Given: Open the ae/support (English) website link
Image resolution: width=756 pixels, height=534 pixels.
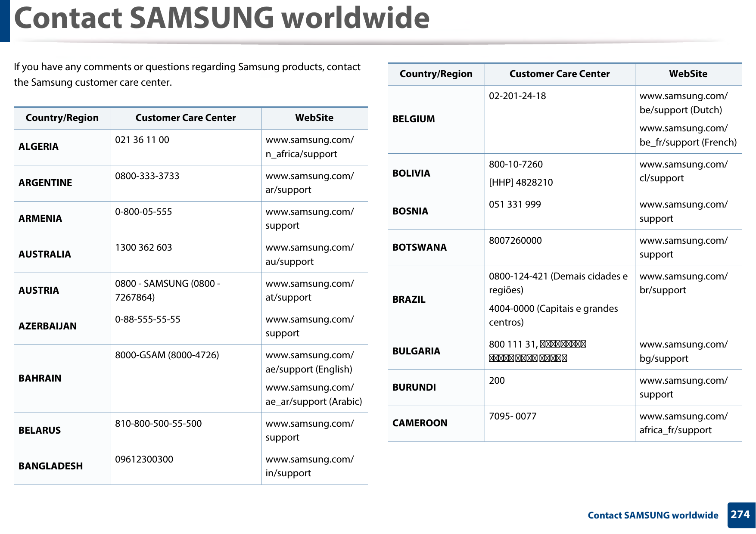Looking at the screenshot, I should 309,362.
